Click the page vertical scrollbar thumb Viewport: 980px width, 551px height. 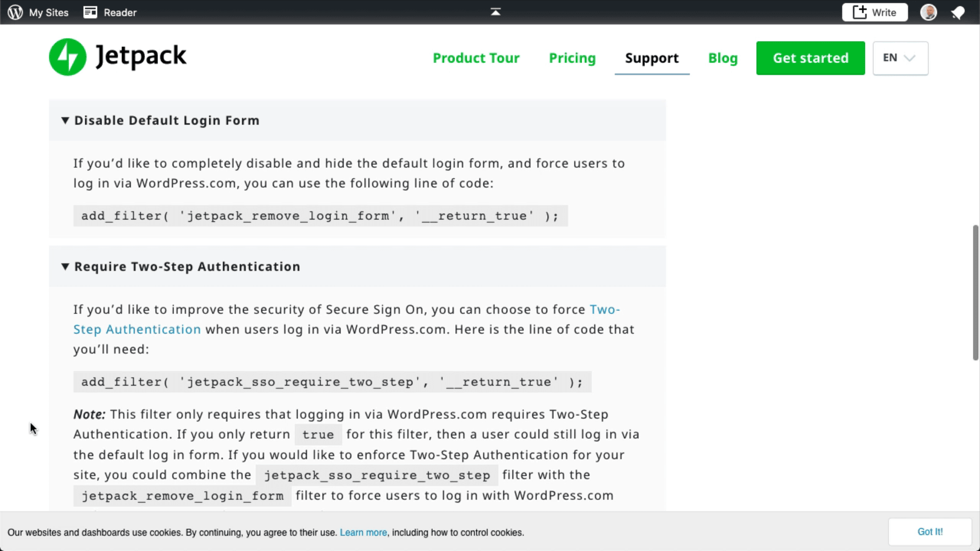click(975, 292)
